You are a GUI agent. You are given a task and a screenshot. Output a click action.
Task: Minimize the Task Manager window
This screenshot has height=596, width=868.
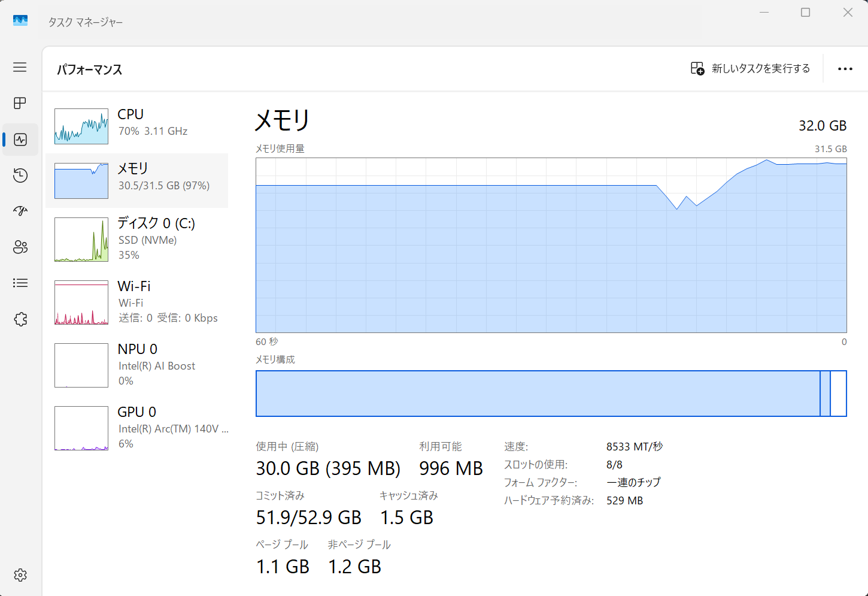(764, 13)
